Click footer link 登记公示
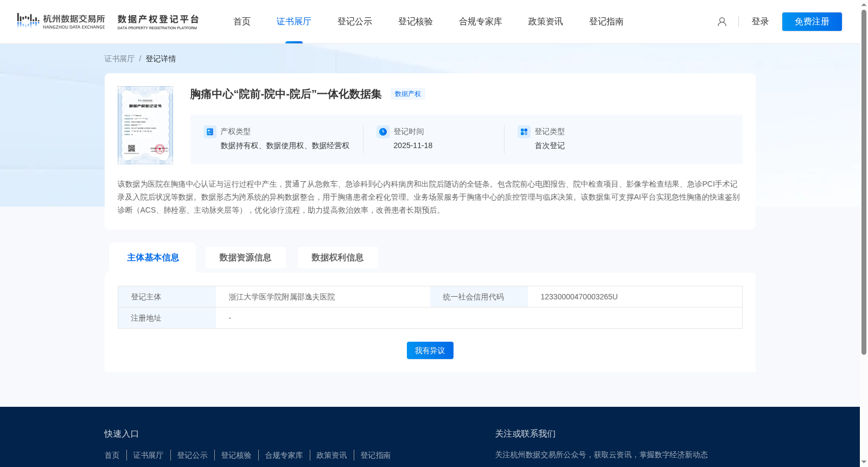The width and height of the screenshot is (868, 467). (192, 455)
